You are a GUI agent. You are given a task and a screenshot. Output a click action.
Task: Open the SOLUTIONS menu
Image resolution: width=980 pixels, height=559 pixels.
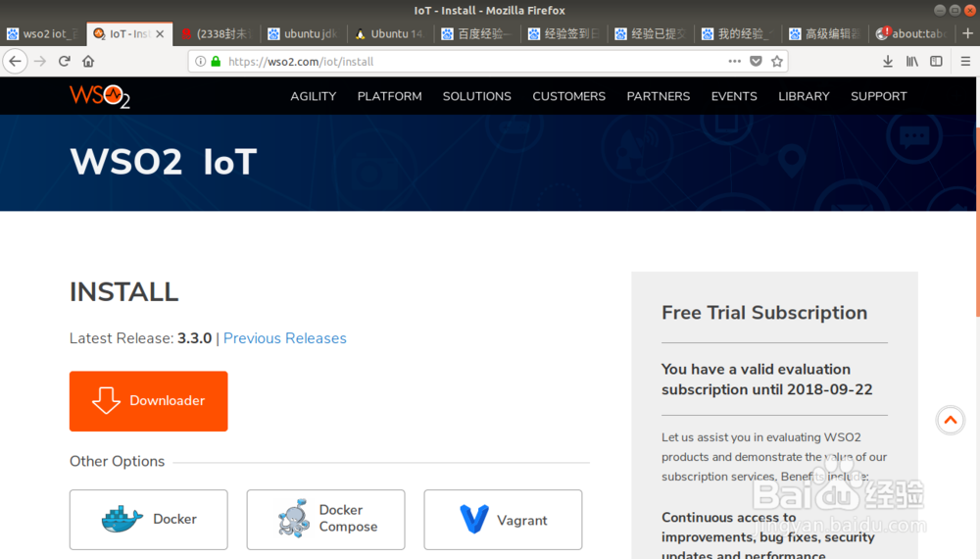point(477,96)
